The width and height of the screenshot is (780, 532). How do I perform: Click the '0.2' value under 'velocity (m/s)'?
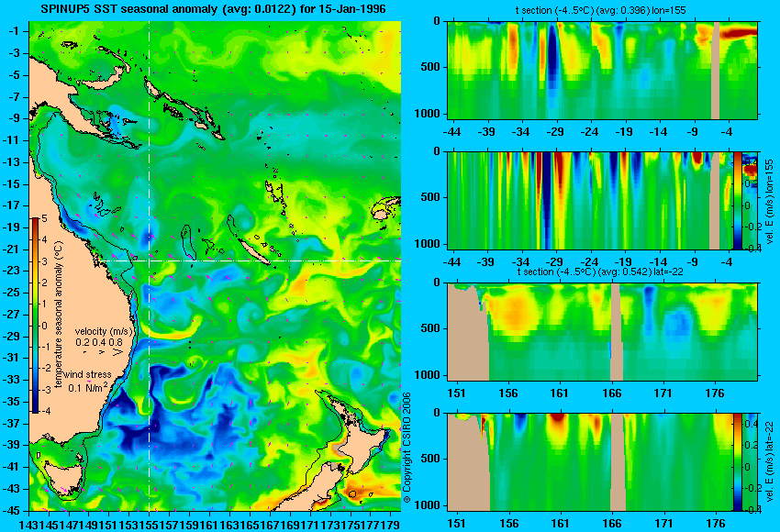pos(82,342)
